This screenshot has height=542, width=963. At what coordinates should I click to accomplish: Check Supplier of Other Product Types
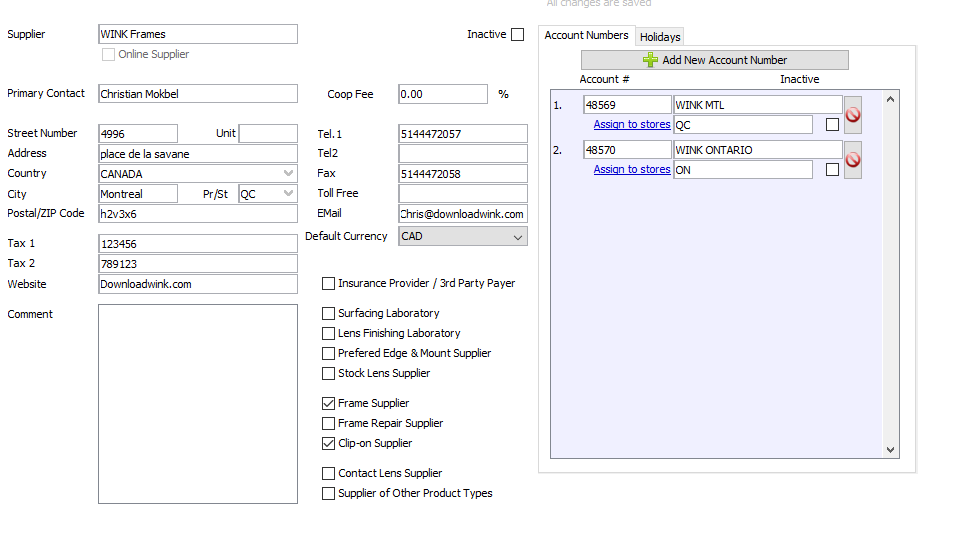click(x=329, y=494)
